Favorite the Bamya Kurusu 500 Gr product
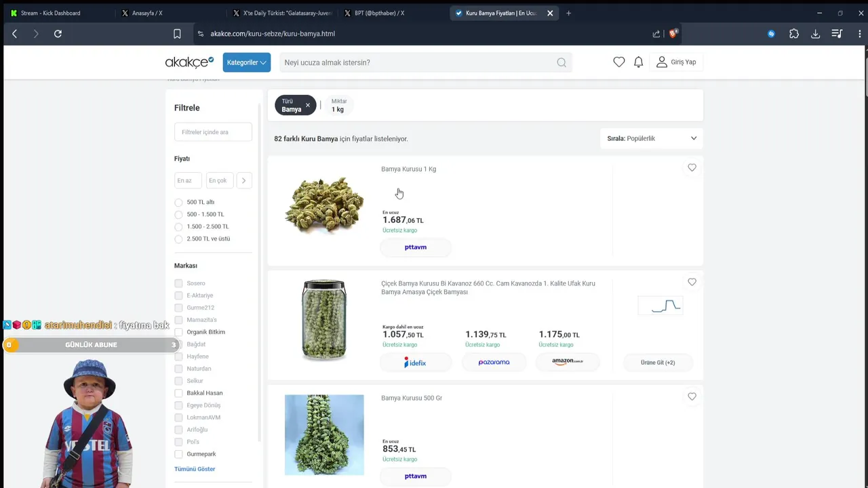Viewport: 868px width, 488px height. point(692,396)
